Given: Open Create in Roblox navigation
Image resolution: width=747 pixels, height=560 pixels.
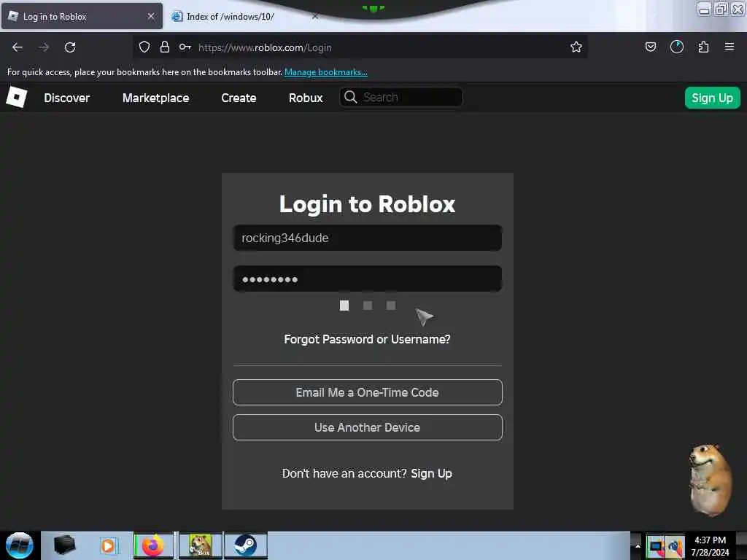Looking at the screenshot, I should (239, 98).
